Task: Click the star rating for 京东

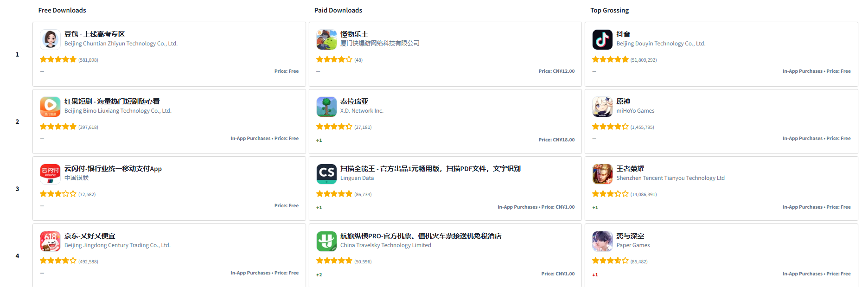Action: coord(58,261)
